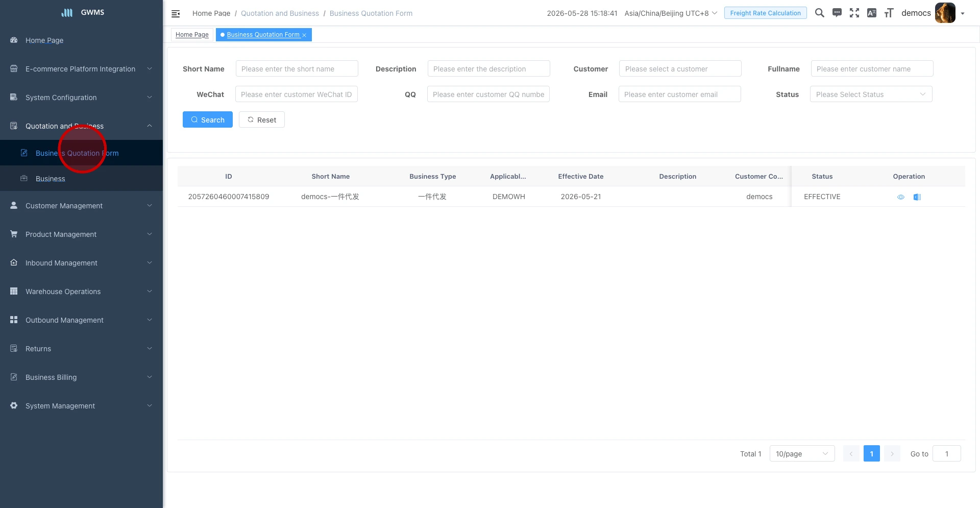
Task: Click the Reset button
Action: point(262,119)
